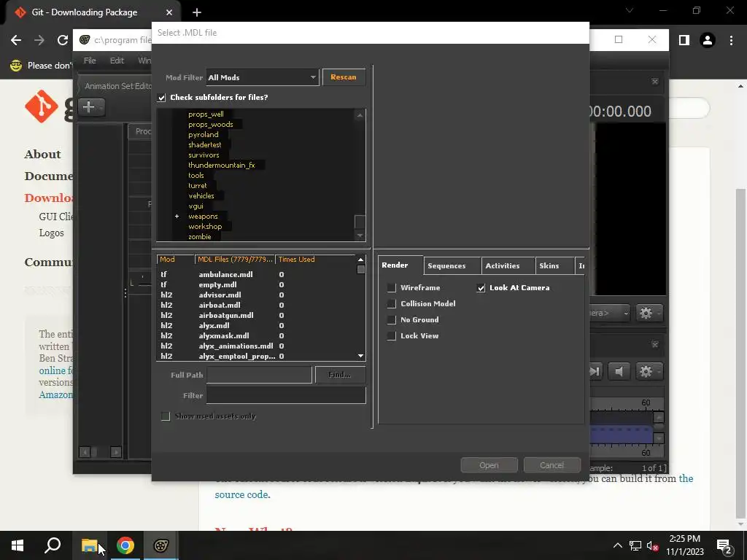Open Chrome profile avatar

click(708, 40)
